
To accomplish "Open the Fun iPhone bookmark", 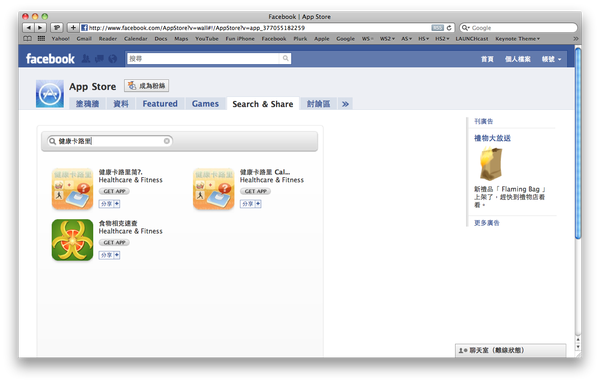I will click(240, 39).
